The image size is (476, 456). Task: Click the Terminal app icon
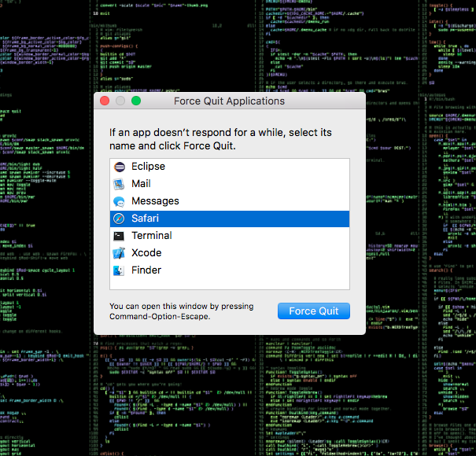click(x=119, y=236)
